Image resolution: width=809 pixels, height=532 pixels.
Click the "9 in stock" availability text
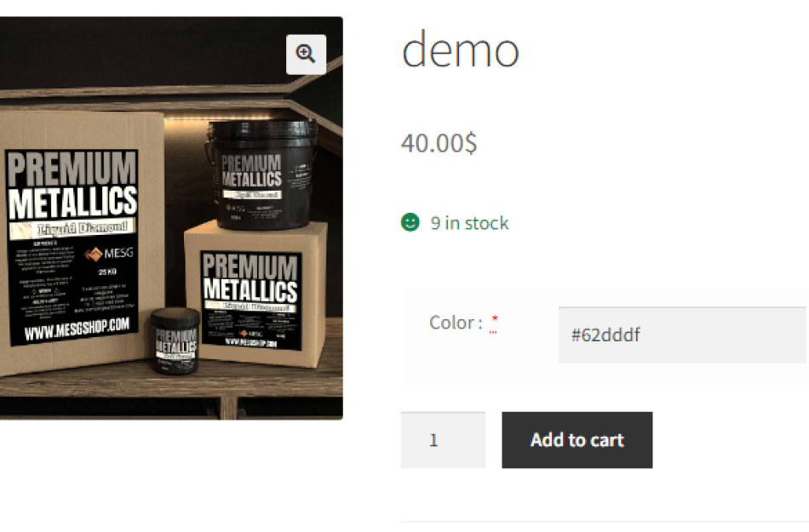point(469,223)
